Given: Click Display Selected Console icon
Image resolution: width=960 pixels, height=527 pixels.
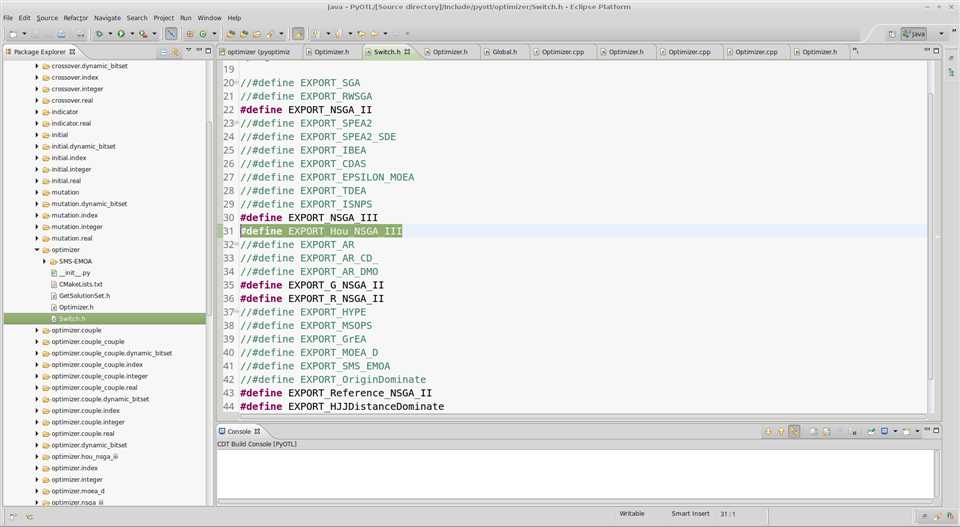Looking at the screenshot, I should 884,432.
